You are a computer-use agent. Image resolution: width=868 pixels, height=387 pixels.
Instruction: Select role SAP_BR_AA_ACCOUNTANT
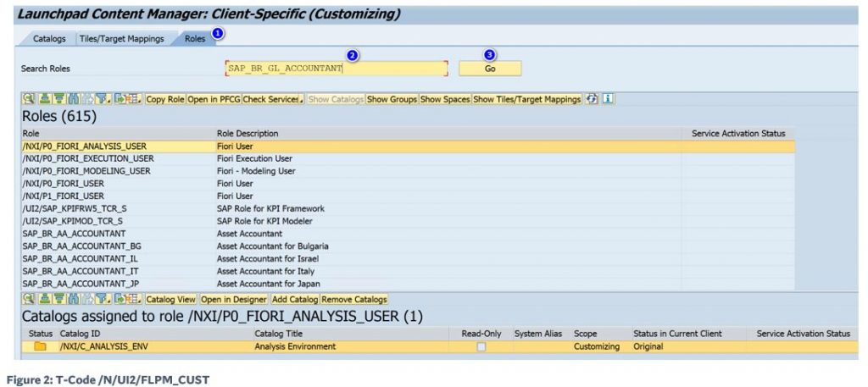[x=75, y=234]
